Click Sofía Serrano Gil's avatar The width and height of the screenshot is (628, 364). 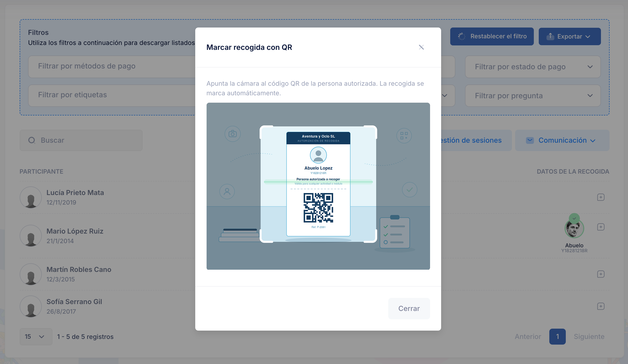coord(31,306)
